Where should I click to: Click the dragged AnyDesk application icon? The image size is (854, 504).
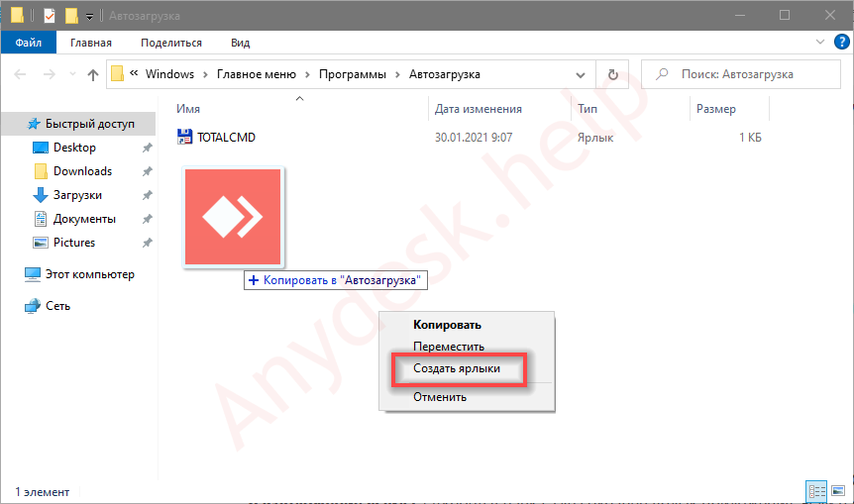pyautogui.click(x=234, y=216)
